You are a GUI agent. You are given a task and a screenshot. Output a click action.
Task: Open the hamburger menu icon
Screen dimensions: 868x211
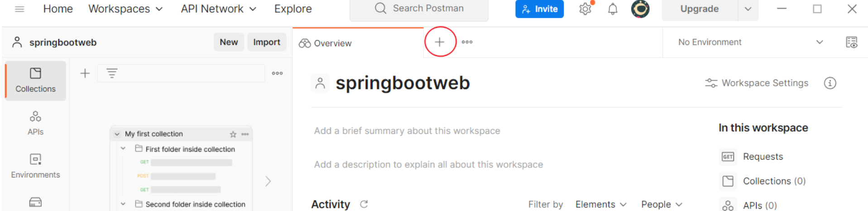click(19, 9)
